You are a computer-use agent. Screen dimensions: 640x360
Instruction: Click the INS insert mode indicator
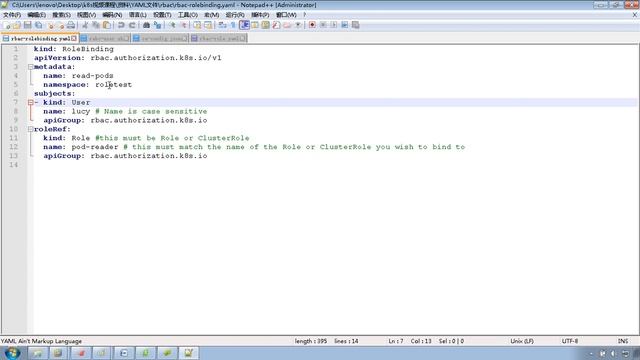[x=623, y=341]
